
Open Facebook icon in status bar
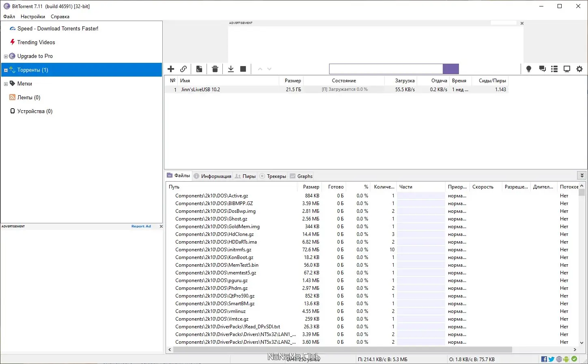pos(544,359)
